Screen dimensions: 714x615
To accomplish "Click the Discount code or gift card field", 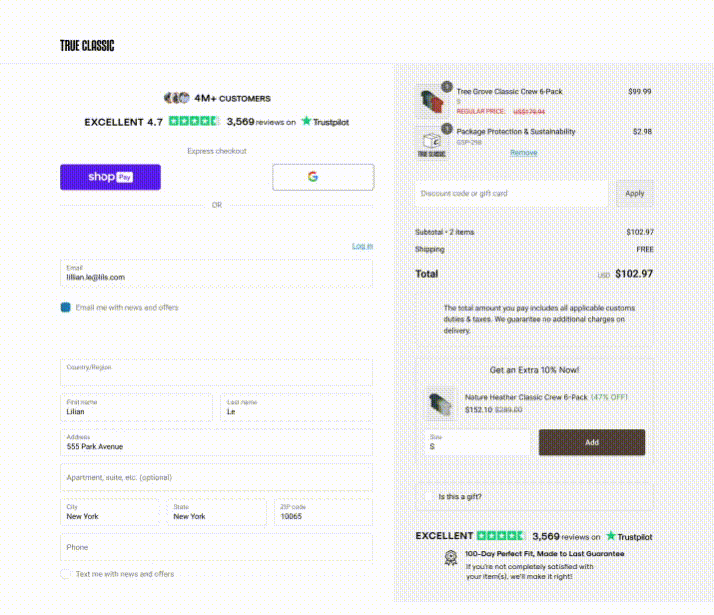I will [x=511, y=193].
